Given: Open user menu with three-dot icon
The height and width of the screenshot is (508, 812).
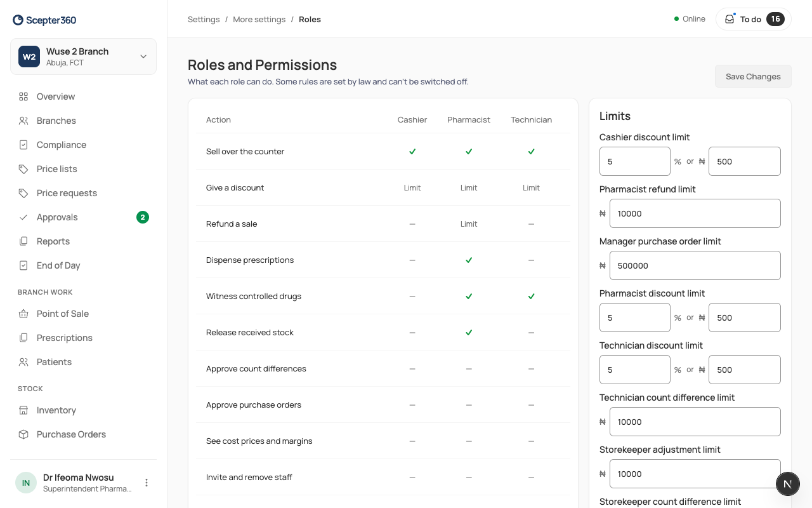Looking at the screenshot, I should (x=147, y=483).
